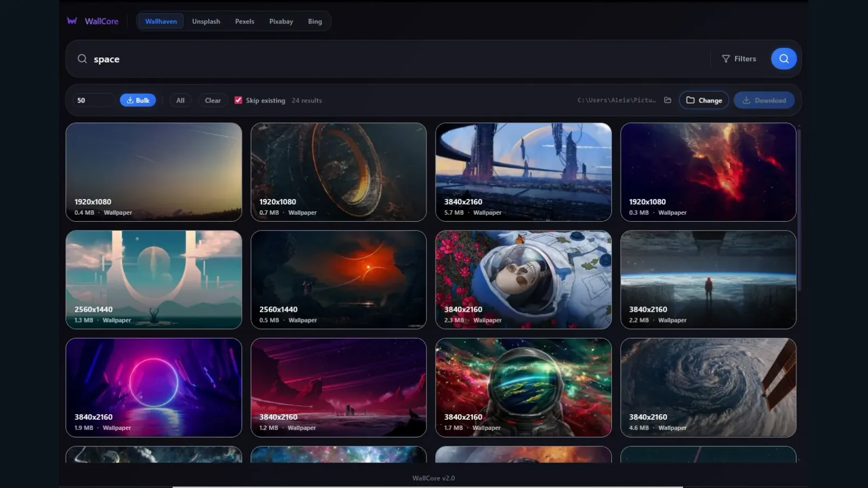Select all results with the All button
Viewport: 868px width, 488px height.
(180, 100)
